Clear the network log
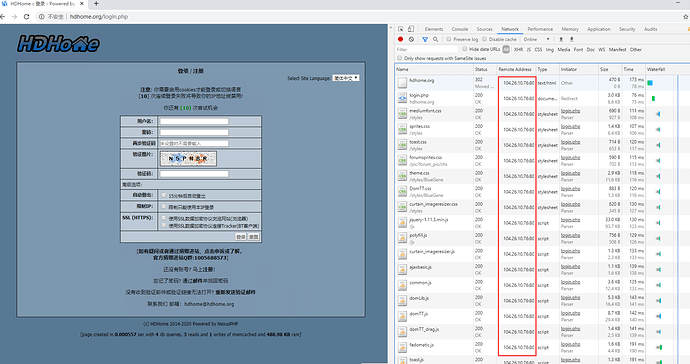The width and height of the screenshot is (690, 364). [411, 39]
